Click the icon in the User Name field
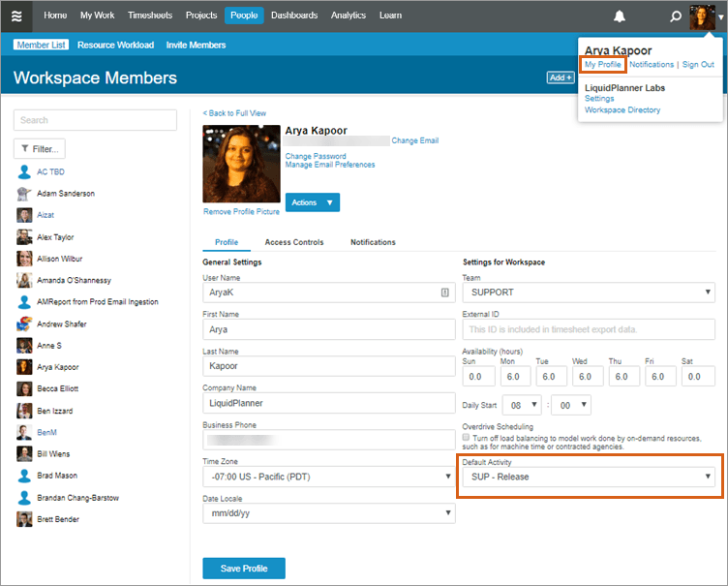Viewport: 728px width, 586px height. 444,292
